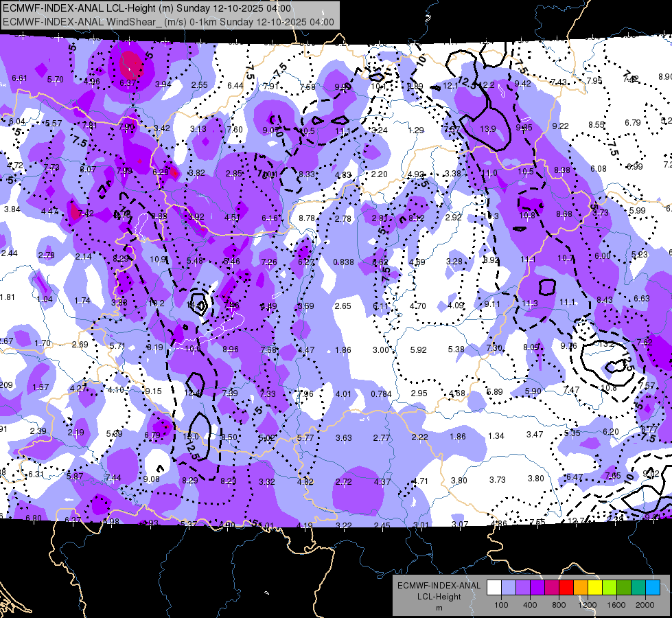Viewport: 672px width, 618px height.
Task: Click the orange legend color swatch
Action: tap(581, 587)
